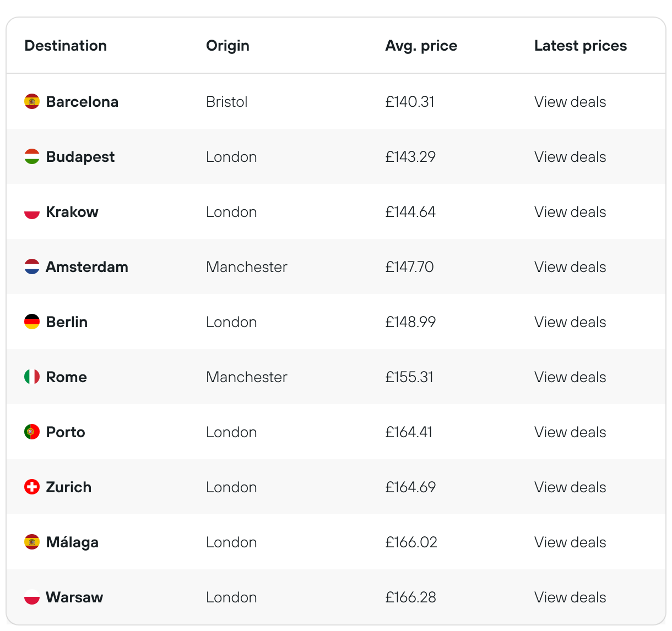Viewport: 672px width, 631px height.
Task: View deals for Warsaw from London
Action: [x=570, y=597]
